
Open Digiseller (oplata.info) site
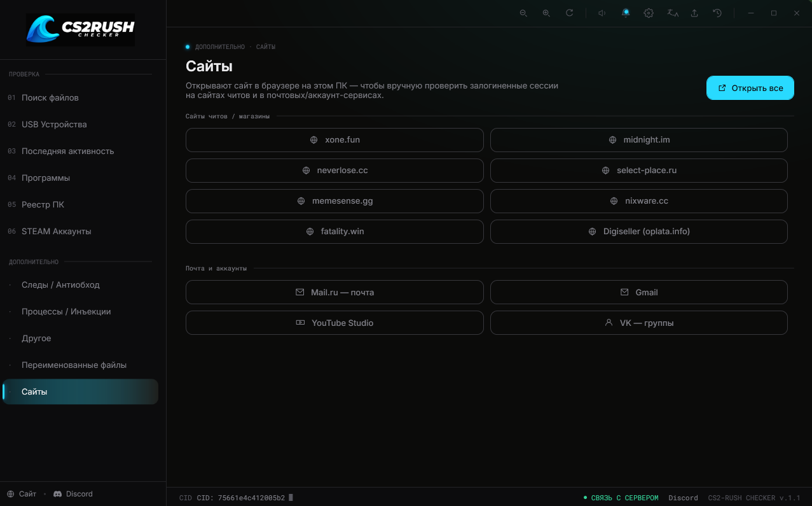[639, 232]
